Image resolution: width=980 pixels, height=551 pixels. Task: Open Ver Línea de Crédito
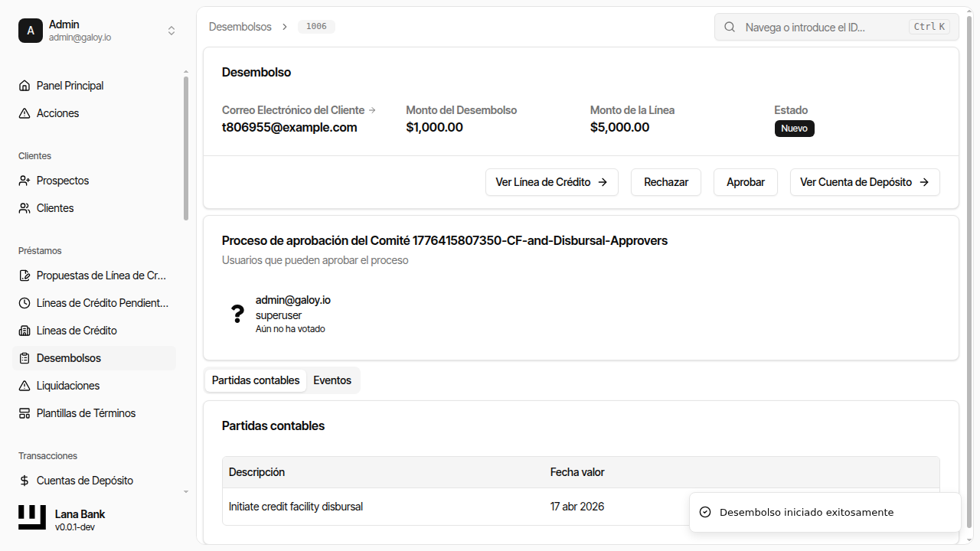(551, 182)
